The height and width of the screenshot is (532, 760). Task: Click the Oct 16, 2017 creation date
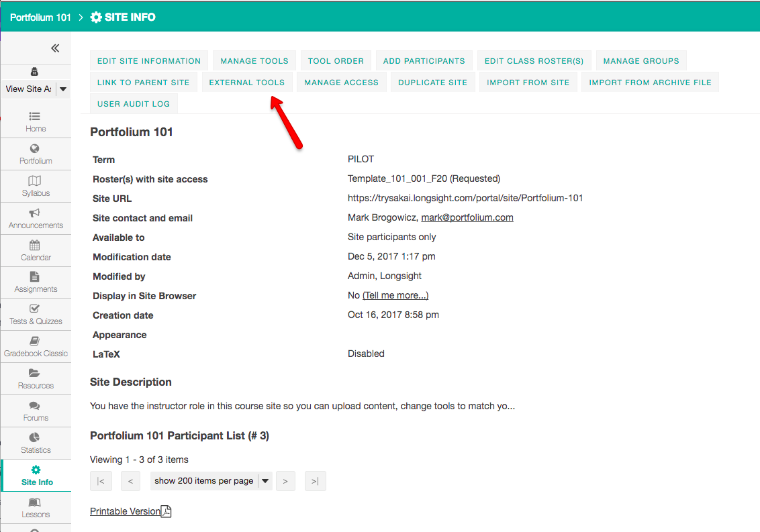tap(393, 315)
